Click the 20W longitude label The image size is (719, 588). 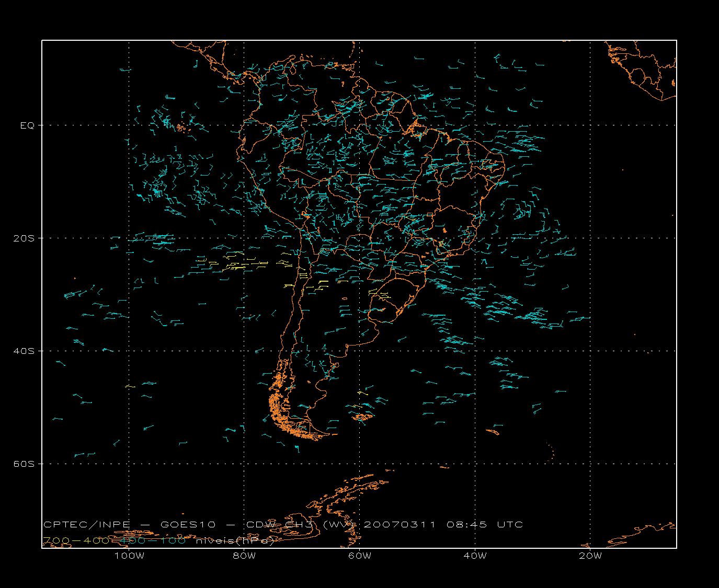(590, 556)
